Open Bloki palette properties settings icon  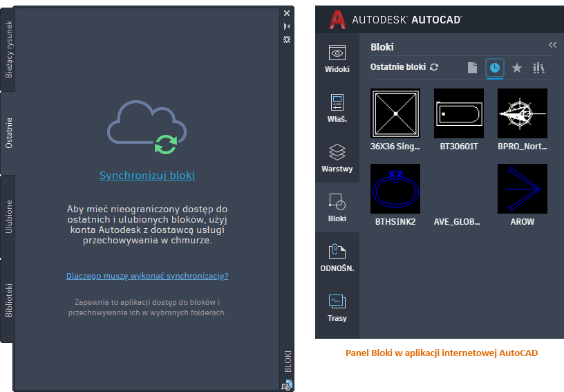point(287,39)
